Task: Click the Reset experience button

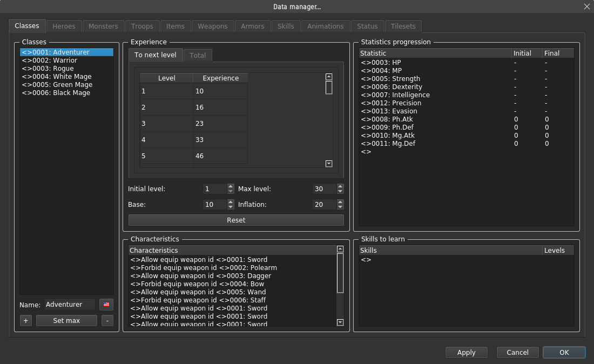Action: coord(236,220)
